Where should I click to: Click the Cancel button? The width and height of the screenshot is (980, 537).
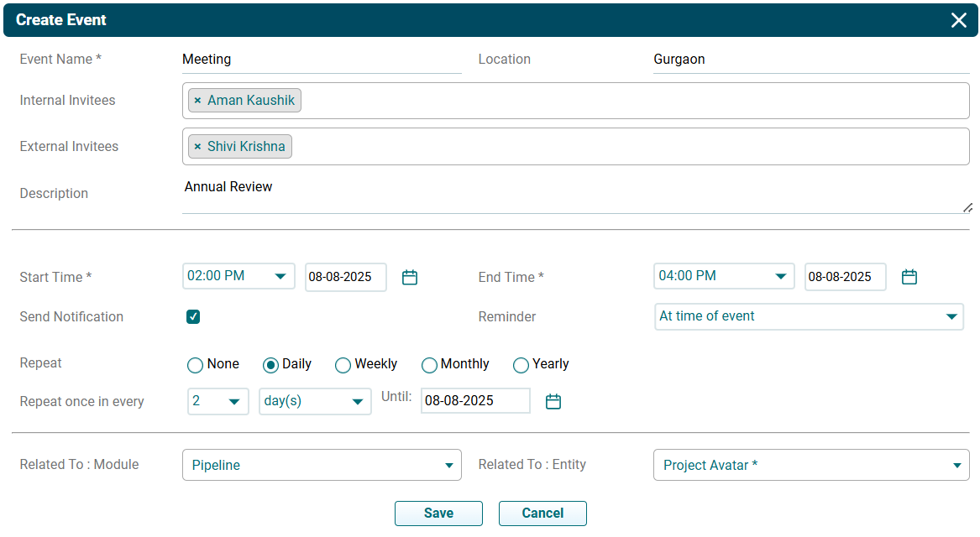coord(542,514)
